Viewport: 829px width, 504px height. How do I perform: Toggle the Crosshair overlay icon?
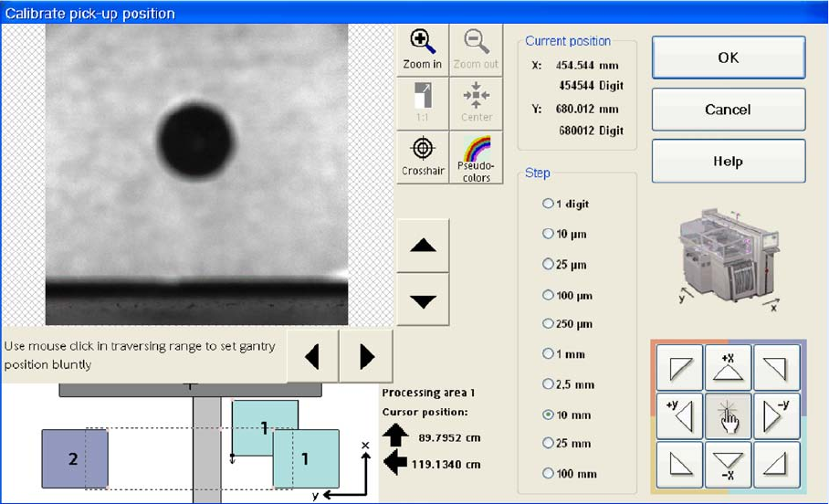(x=422, y=156)
